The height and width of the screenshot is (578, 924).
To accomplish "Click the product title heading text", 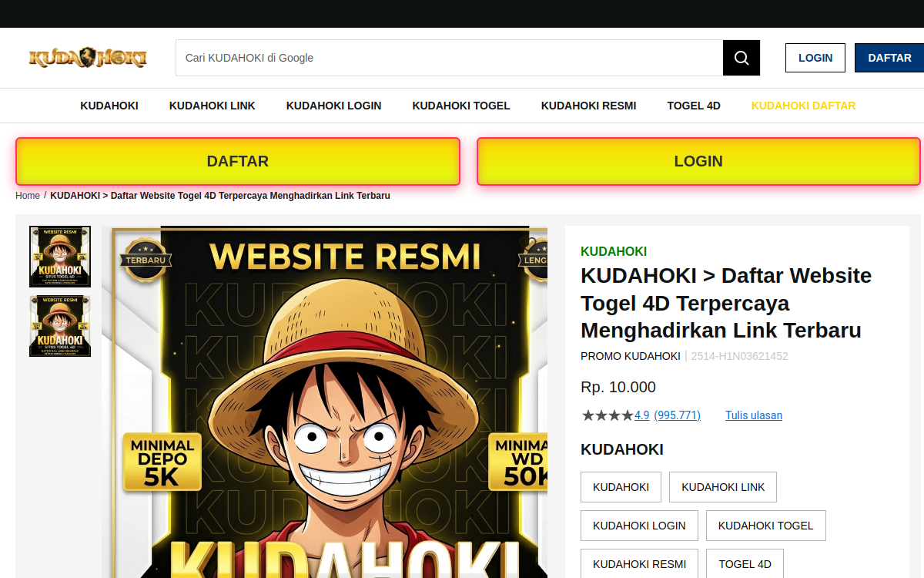I will [726, 303].
